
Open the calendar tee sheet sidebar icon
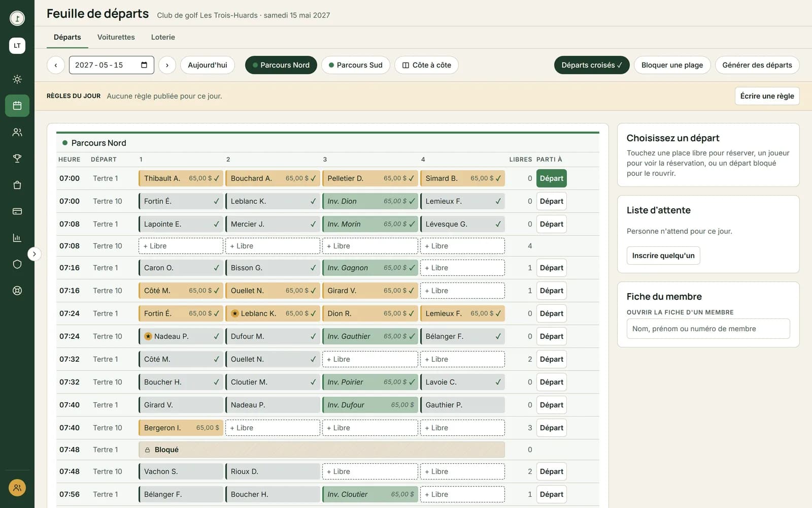[x=17, y=106]
